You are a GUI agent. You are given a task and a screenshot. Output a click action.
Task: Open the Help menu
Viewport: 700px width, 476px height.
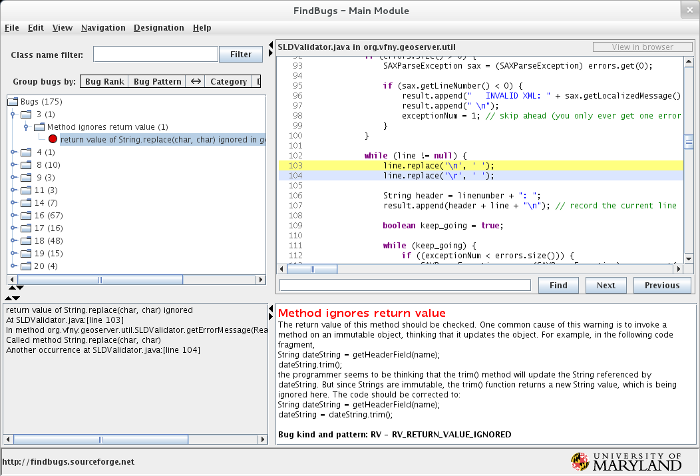[x=202, y=28]
